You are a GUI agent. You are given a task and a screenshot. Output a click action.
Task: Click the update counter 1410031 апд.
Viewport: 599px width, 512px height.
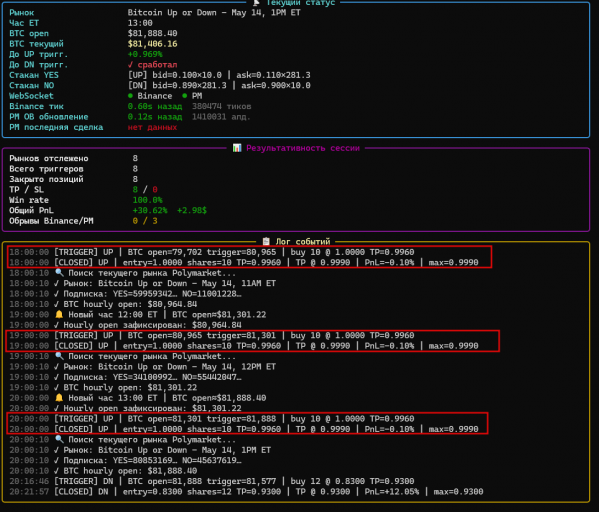[x=221, y=117]
